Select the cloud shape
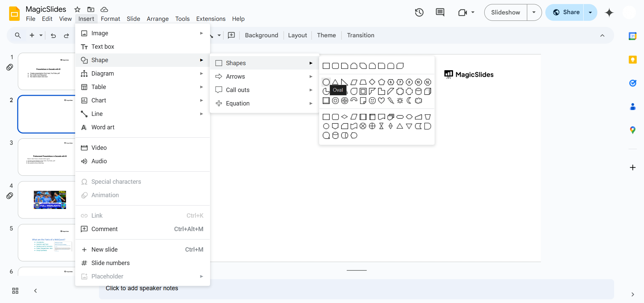644x303 pixels. click(x=418, y=100)
